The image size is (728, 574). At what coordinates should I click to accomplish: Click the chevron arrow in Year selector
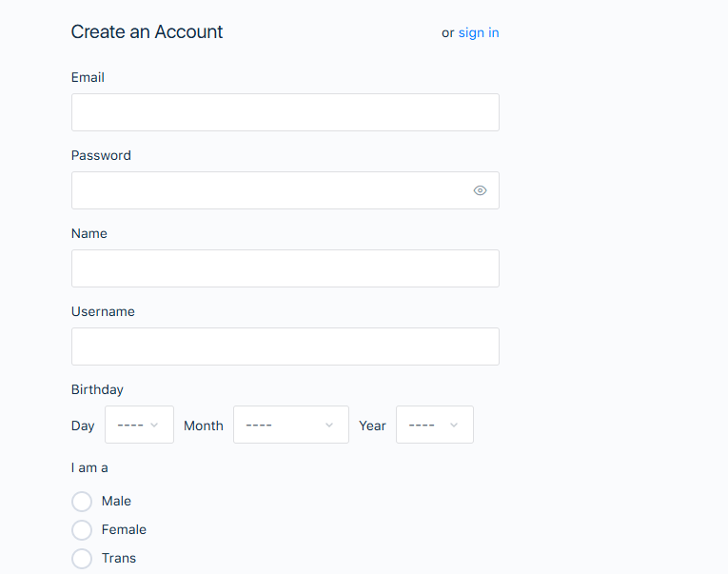click(x=454, y=426)
